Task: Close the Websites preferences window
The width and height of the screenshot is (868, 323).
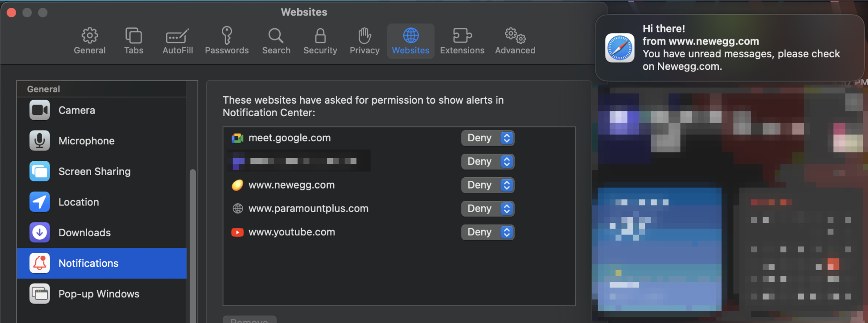Action: (x=12, y=13)
